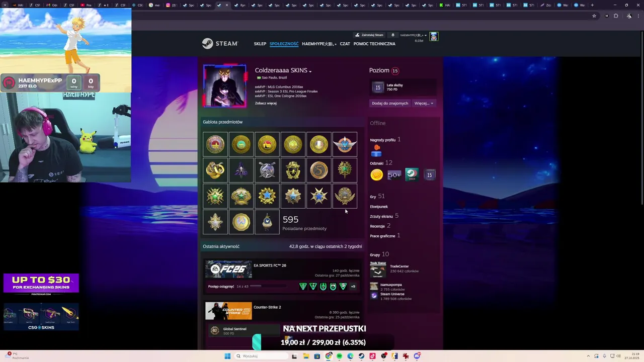Click the 50+ games badge icon
This screenshot has width=644, height=362.
(x=394, y=175)
